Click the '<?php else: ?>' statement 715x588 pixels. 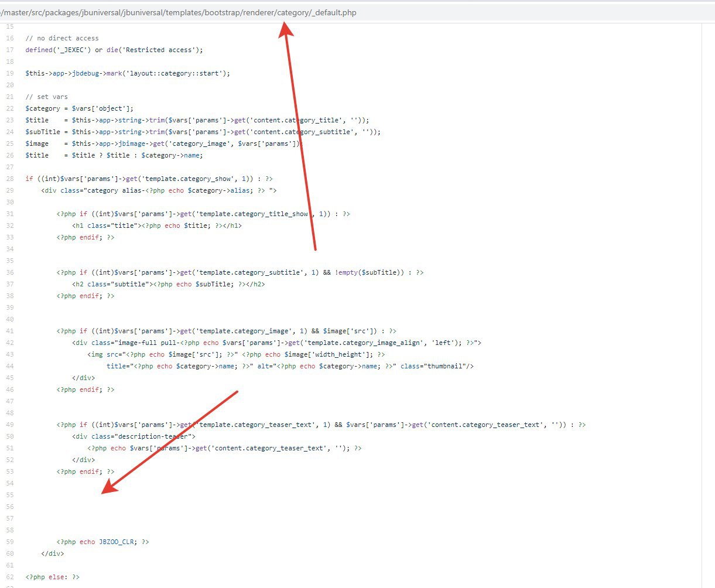pyautogui.click(x=53, y=577)
